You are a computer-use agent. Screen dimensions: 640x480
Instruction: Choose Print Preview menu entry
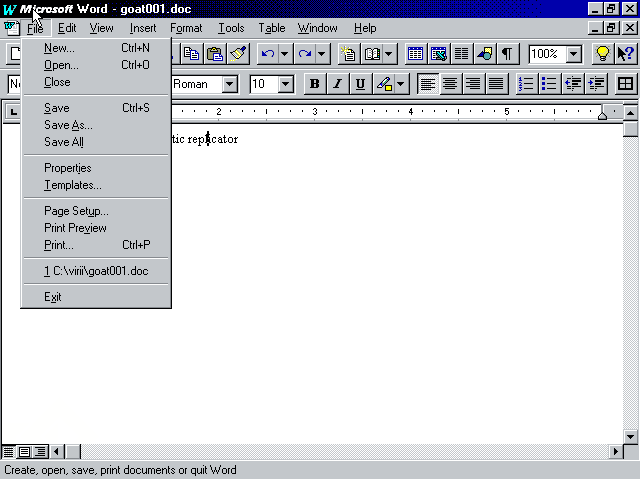(x=96, y=228)
